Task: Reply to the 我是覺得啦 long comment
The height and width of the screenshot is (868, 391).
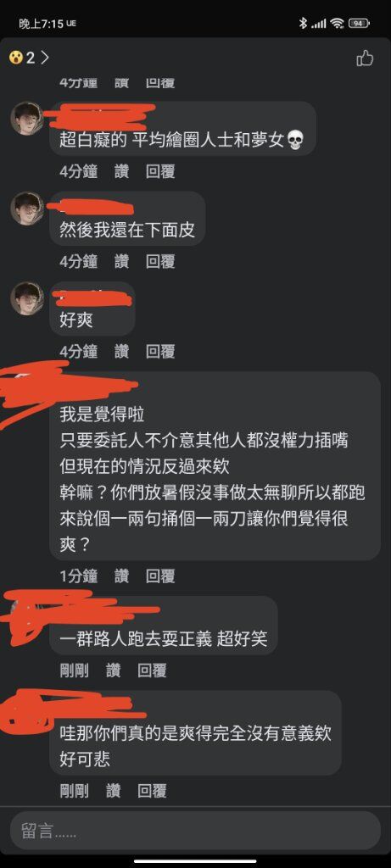Action: 160,576
